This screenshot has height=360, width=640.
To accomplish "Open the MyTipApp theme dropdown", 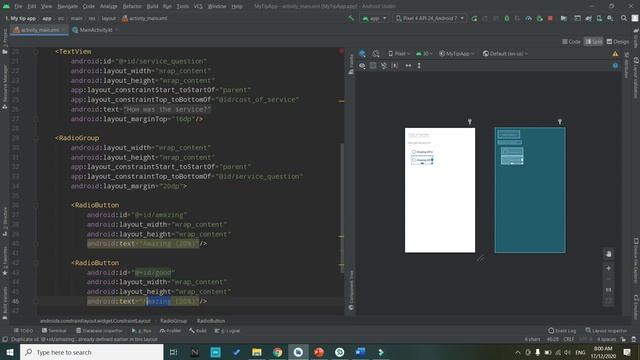I will click(456, 53).
